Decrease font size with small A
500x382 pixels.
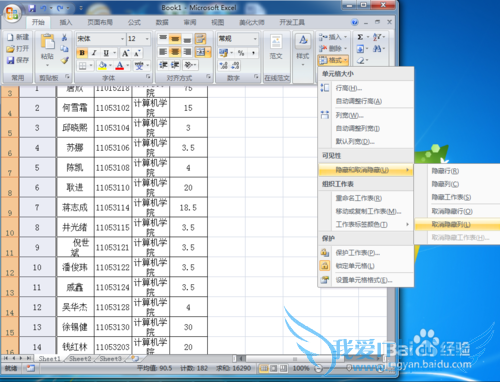[137, 53]
